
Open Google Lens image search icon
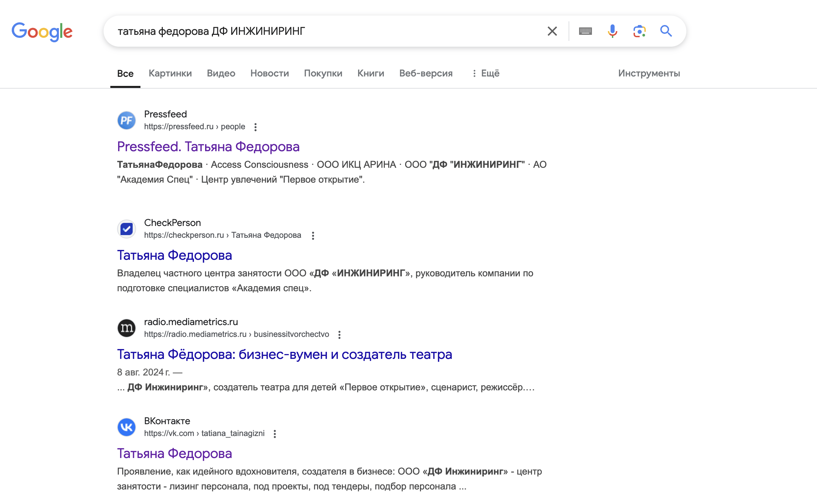tap(639, 31)
